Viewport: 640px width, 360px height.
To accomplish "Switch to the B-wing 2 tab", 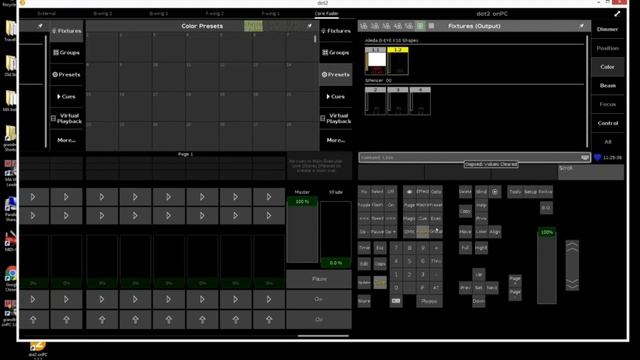I will pos(102,13).
